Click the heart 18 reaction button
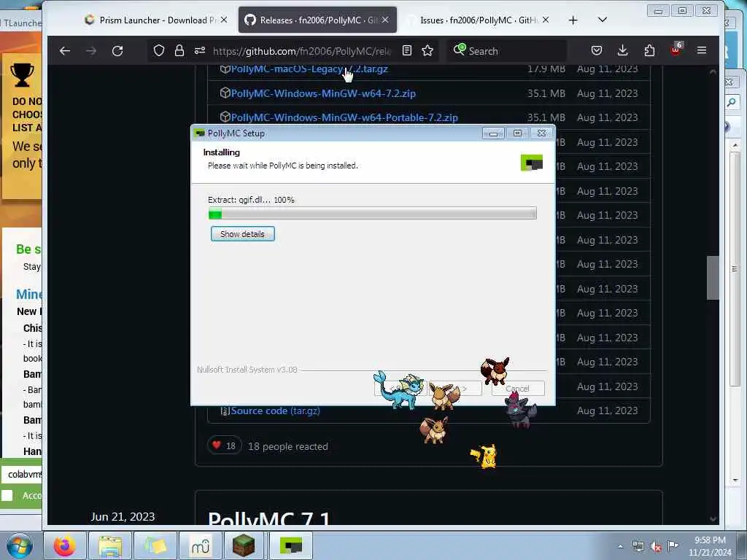 pyautogui.click(x=225, y=446)
